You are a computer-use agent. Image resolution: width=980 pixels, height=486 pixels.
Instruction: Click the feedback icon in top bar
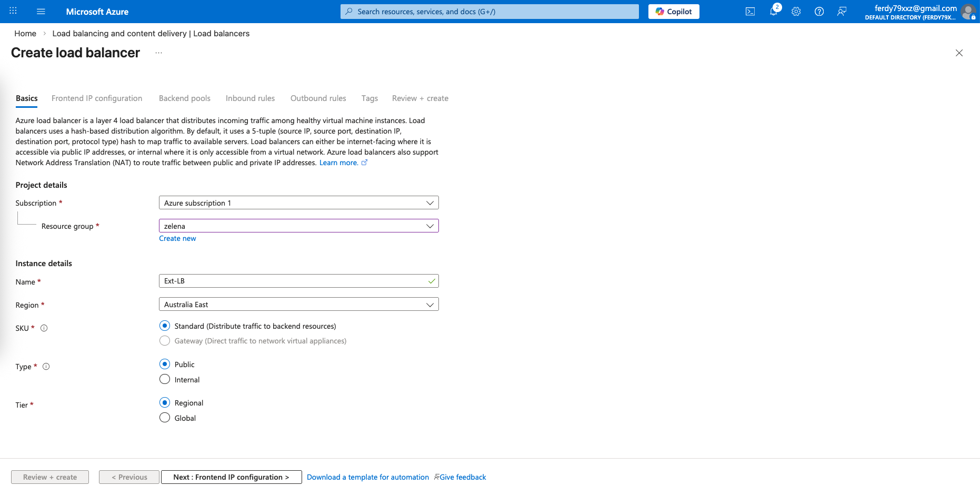click(x=842, y=12)
